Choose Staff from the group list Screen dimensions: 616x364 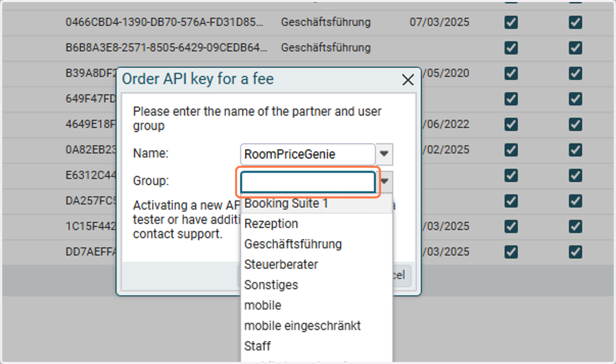317,346
